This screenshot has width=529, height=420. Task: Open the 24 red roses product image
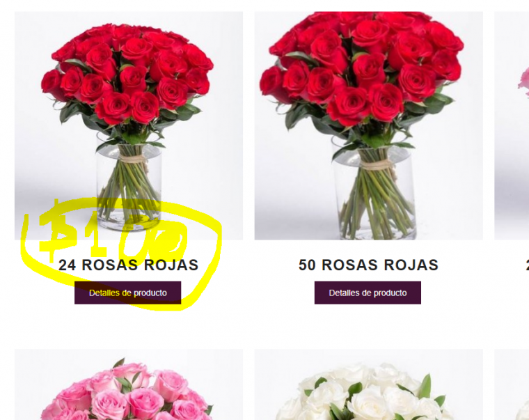click(x=129, y=125)
